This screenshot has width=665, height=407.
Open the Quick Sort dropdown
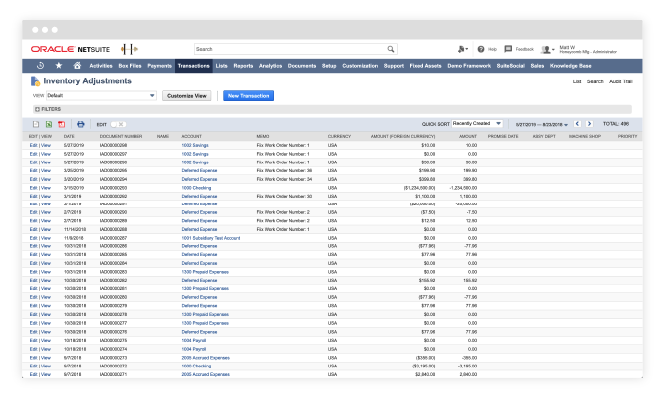pos(477,123)
